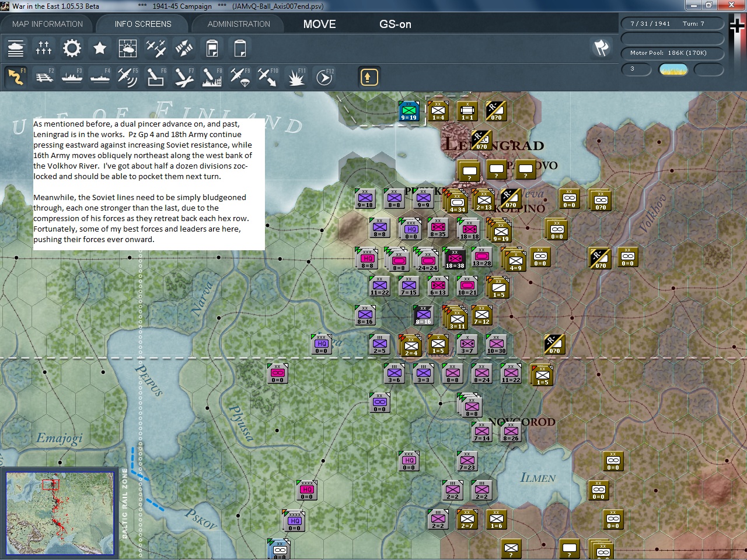The width and height of the screenshot is (747, 560).
Task: Switch to the INFO SCREENS tab
Action: point(143,24)
